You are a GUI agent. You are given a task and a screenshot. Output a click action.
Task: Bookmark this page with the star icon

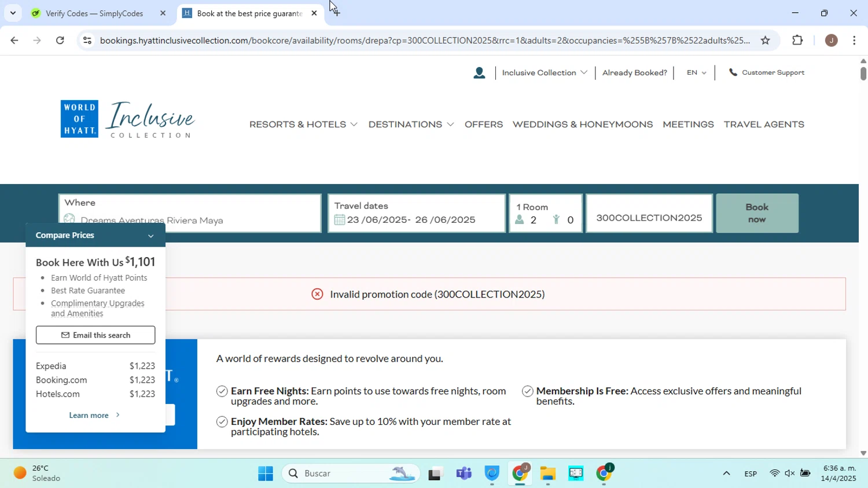(765, 41)
